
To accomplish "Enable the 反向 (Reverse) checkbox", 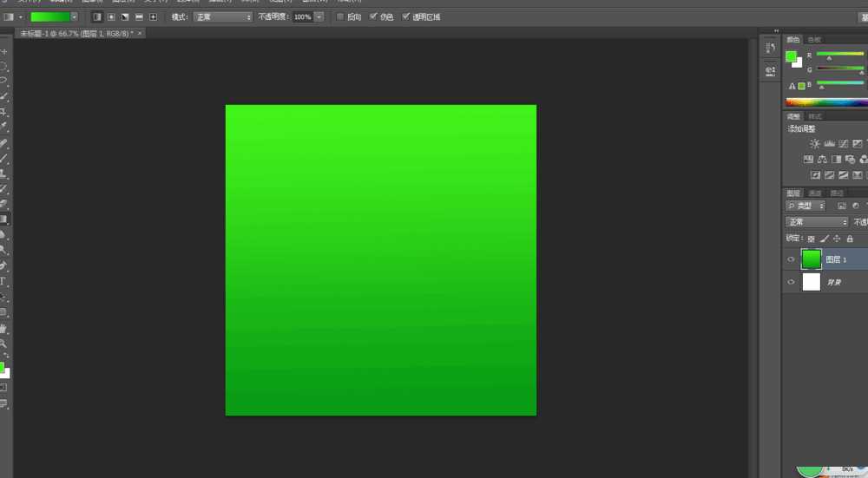I will (340, 16).
